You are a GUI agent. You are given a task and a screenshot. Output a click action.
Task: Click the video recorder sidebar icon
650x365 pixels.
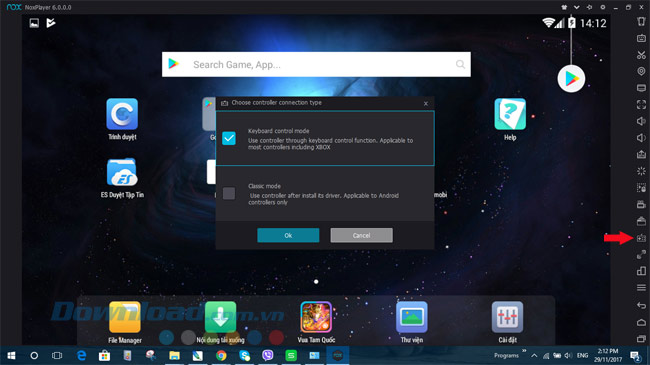(x=641, y=204)
